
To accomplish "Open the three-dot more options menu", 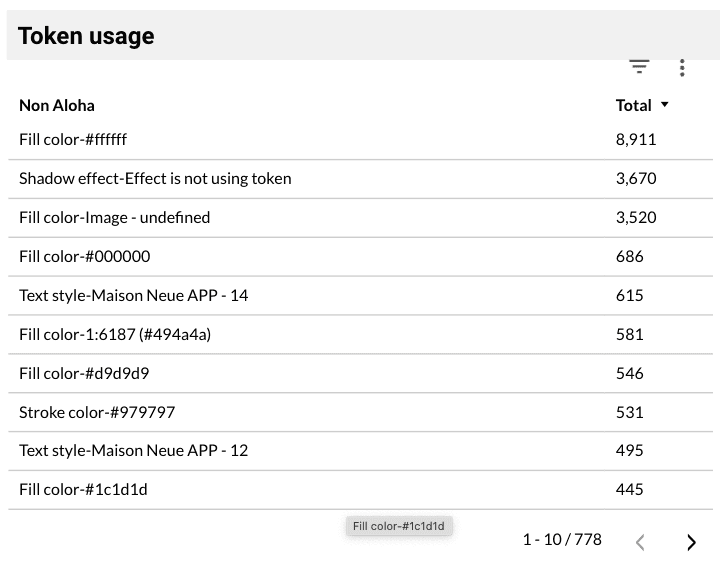I will [x=682, y=68].
